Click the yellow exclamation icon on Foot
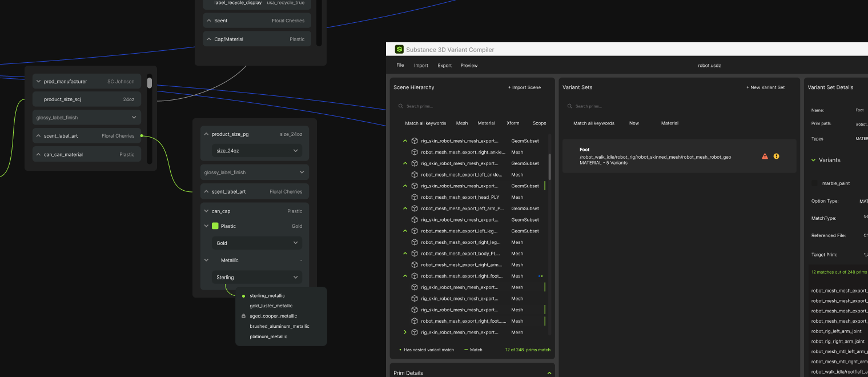 click(776, 156)
